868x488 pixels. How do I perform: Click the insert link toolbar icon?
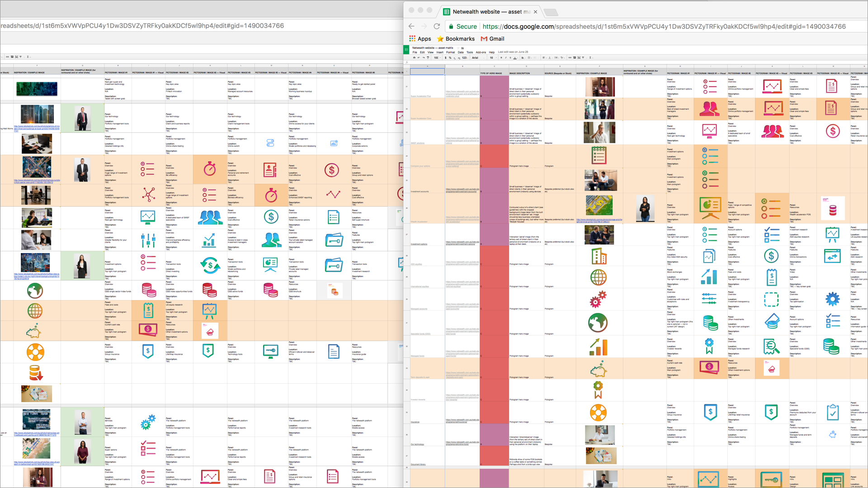tap(570, 57)
